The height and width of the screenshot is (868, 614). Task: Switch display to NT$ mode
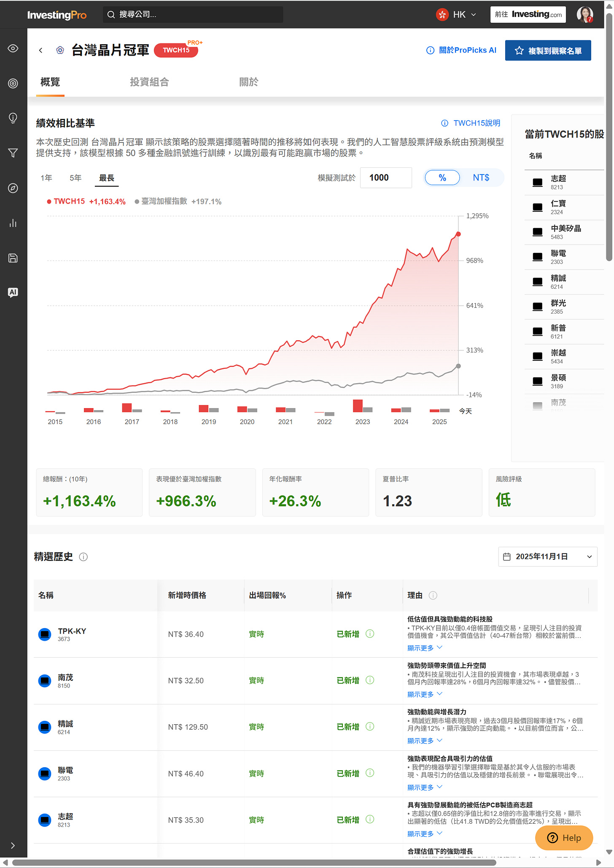[481, 177]
